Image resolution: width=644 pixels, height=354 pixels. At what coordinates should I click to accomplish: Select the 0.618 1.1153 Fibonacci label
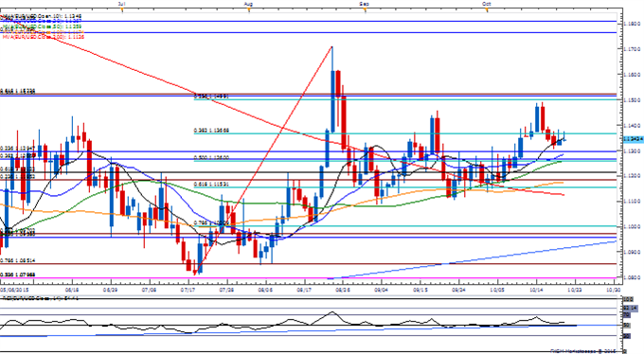pyautogui.click(x=211, y=185)
